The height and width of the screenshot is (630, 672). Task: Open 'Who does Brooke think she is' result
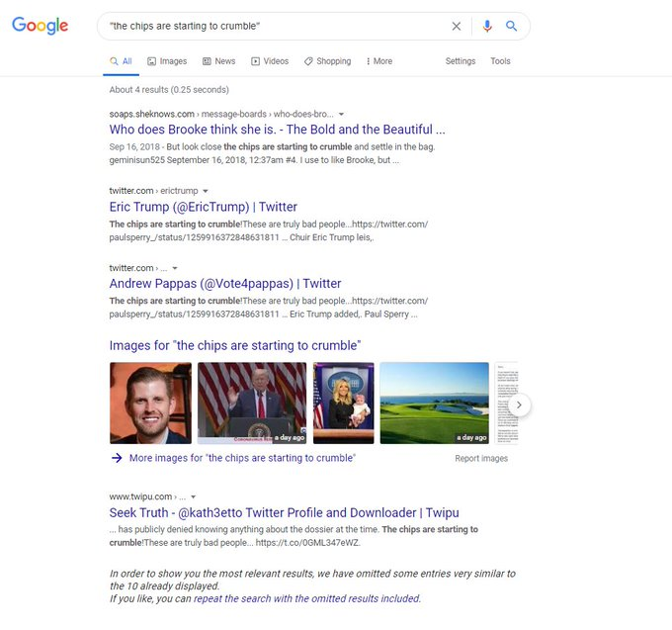(x=277, y=130)
